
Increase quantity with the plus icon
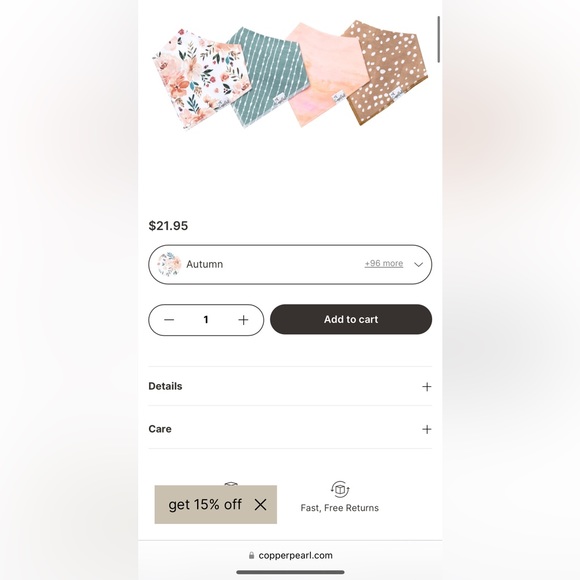[243, 320]
